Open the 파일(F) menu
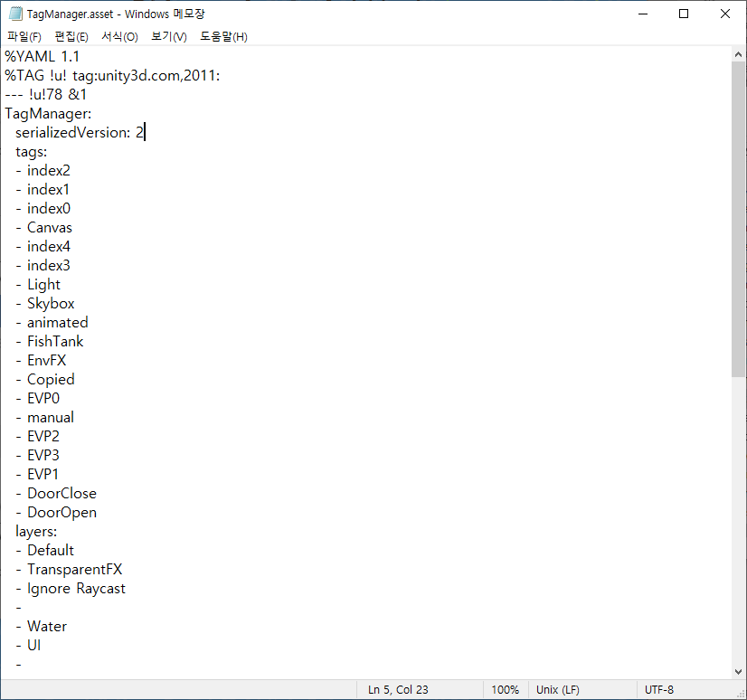Screen dimensions: 747x700 click(x=24, y=37)
